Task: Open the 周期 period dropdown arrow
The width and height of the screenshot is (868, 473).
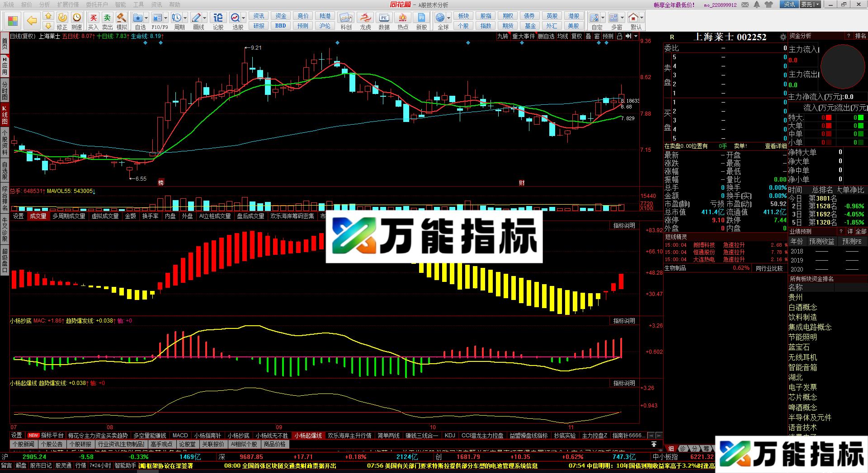Action: [x=186, y=18]
